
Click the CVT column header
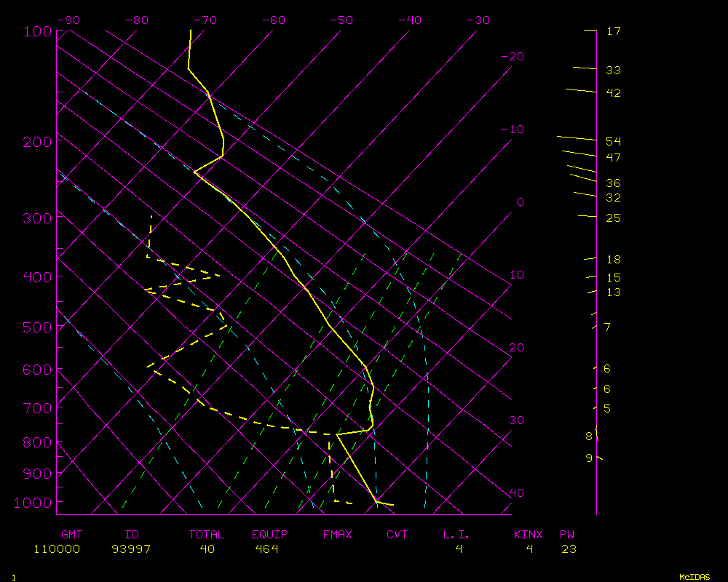[x=397, y=535]
